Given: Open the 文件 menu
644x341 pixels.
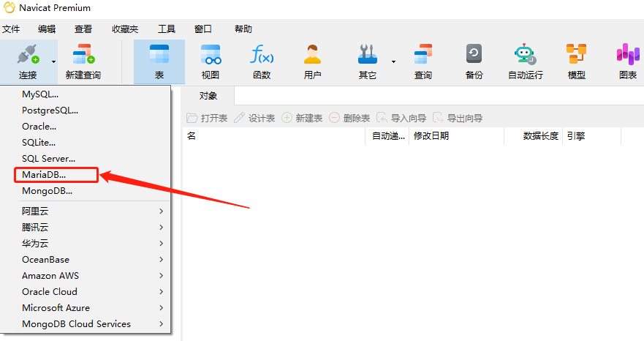Looking at the screenshot, I should pyautogui.click(x=11, y=29).
